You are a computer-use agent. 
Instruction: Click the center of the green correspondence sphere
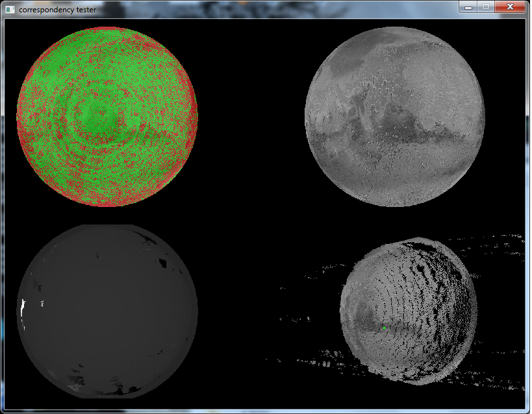point(107,117)
